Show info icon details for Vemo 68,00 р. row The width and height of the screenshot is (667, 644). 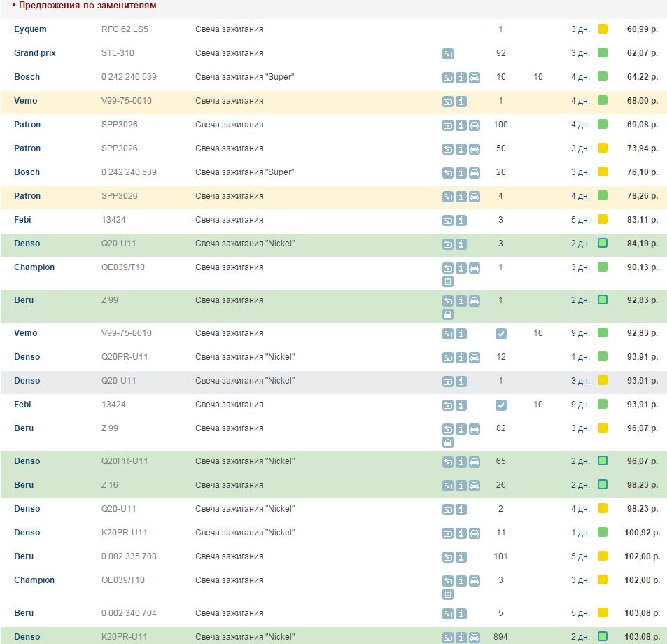pyautogui.click(x=461, y=101)
